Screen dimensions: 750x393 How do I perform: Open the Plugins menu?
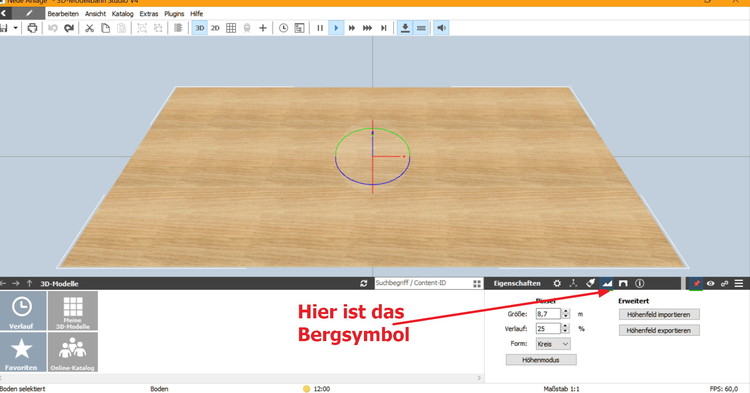174,13
